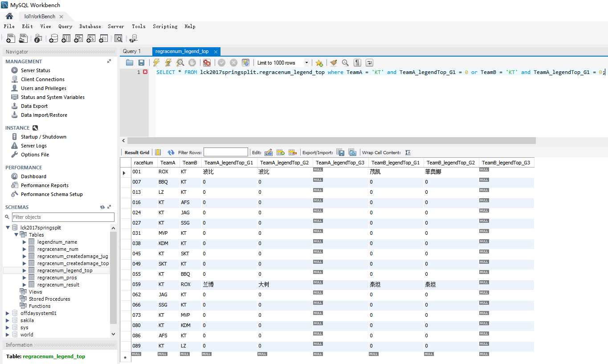Click the red error marker on line 1

(145, 72)
